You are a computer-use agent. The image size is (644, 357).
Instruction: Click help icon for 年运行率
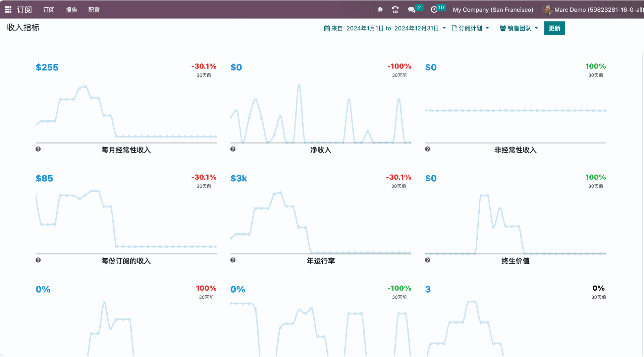[233, 260]
